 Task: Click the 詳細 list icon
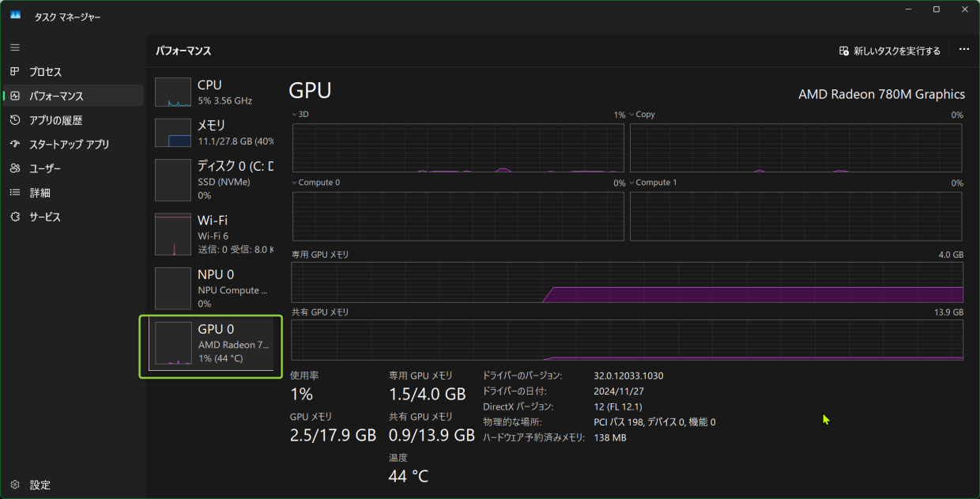coord(15,192)
